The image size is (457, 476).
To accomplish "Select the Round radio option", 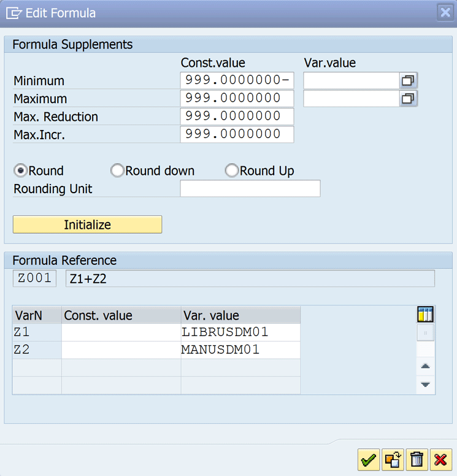I will [x=20, y=171].
